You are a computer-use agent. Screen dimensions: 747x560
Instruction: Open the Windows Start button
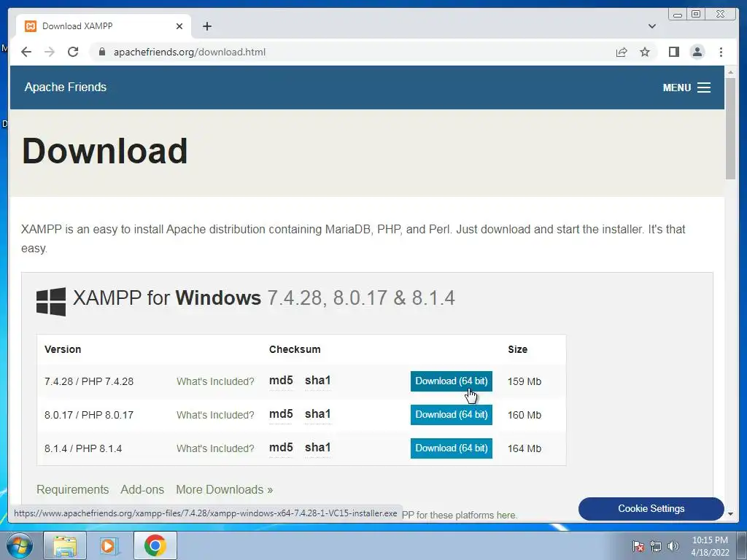(x=20, y=545)
